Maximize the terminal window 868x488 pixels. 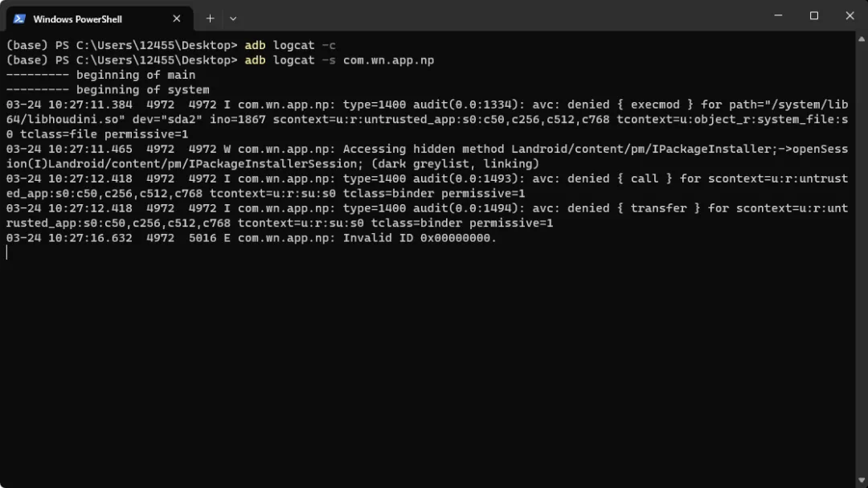(813, 15)
